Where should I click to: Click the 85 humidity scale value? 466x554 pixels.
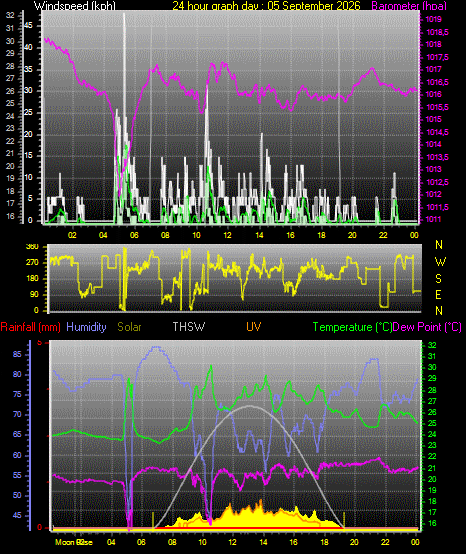tap(17, 354)
